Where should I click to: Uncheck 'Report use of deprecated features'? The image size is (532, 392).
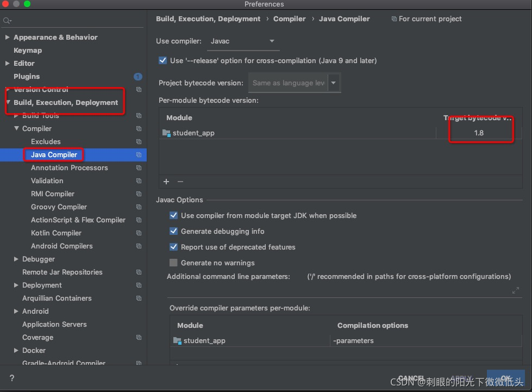(173, 247)
